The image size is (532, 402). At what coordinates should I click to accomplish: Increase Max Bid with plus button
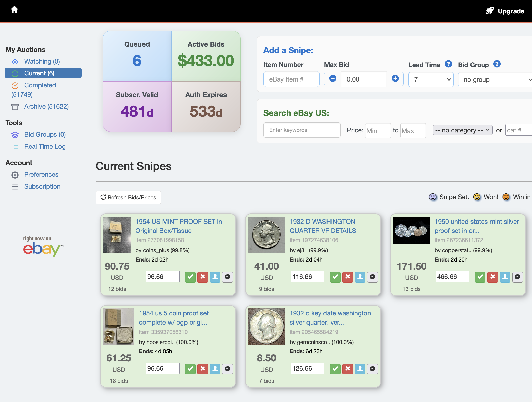tap(395, 79)
